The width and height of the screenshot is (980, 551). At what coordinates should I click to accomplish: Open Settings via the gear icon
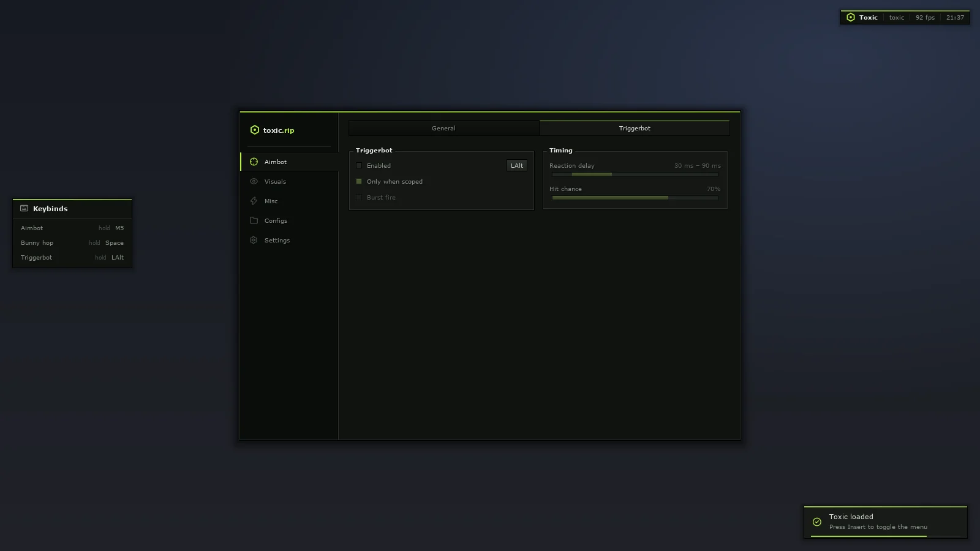pos(254,240)
